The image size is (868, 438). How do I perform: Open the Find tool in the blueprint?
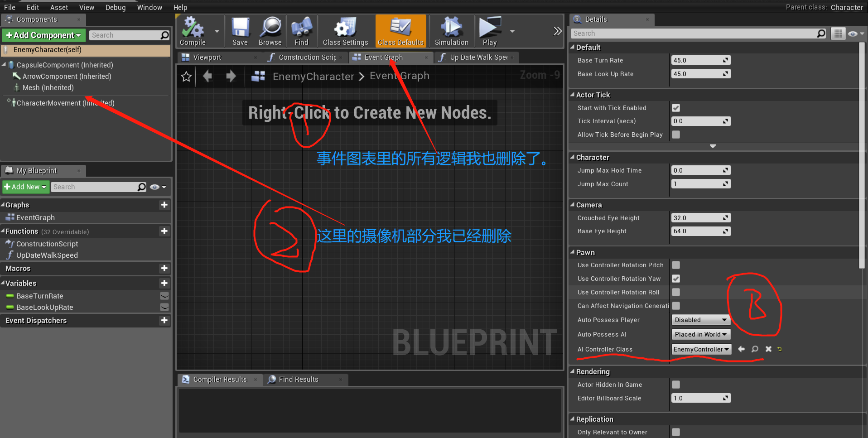tap(301, 30)
